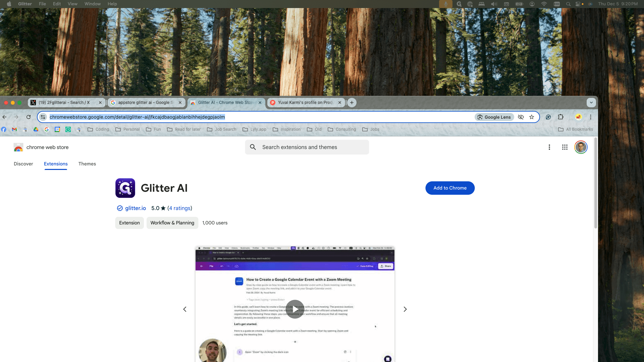Open the Google Calendar bookmark icon
The image size is (644, 362).
click(57, 129)
